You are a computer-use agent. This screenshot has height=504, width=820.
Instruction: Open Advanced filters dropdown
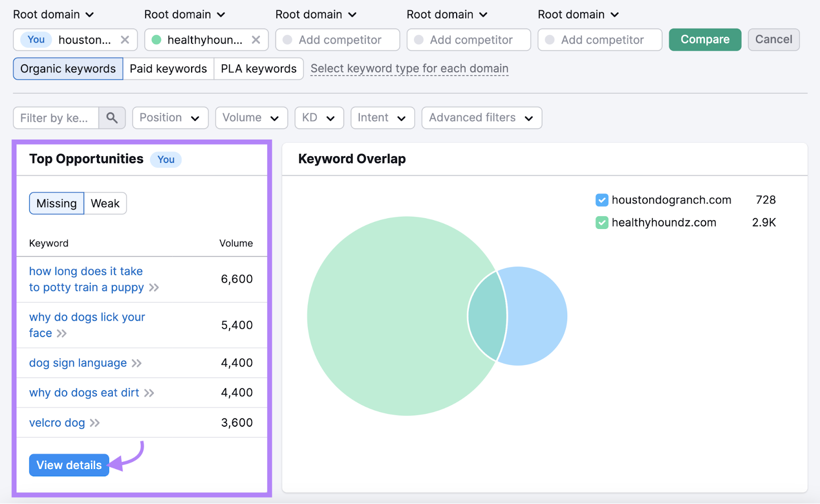click(x=481, y=118)
